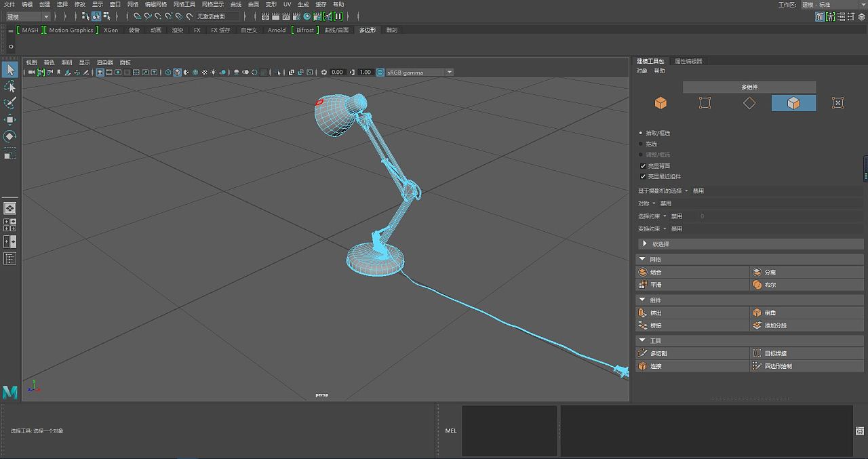
Task: Open the 选择约束 dropdown
Action: click(652, 216)
